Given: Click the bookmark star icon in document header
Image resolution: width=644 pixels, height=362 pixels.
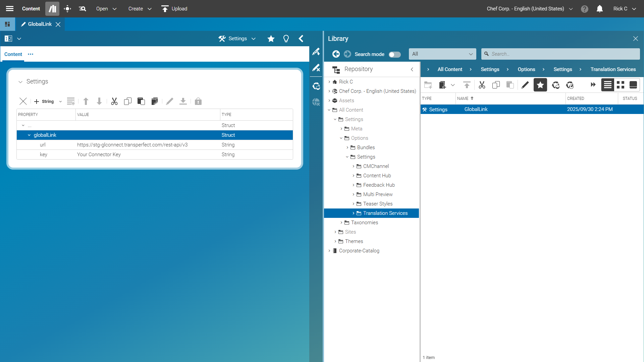Looking at the screenshot, I should (x=271, y=39).
